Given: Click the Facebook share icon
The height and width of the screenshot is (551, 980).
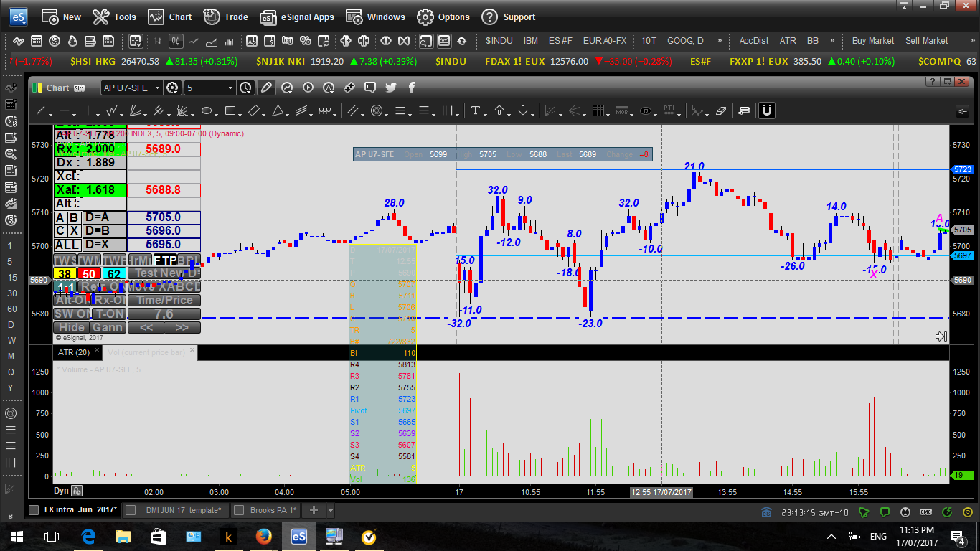Looking at the screenshot, I should [412, 88].
